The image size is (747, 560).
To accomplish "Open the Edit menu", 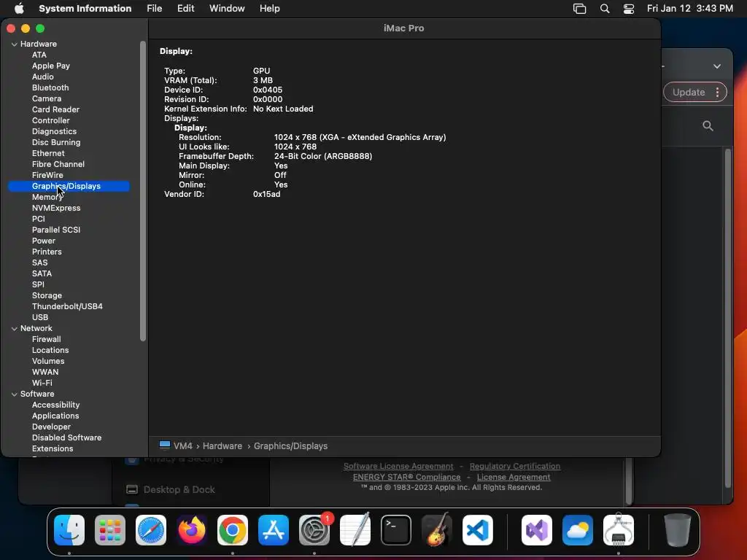I will click(x=186, y=8).
